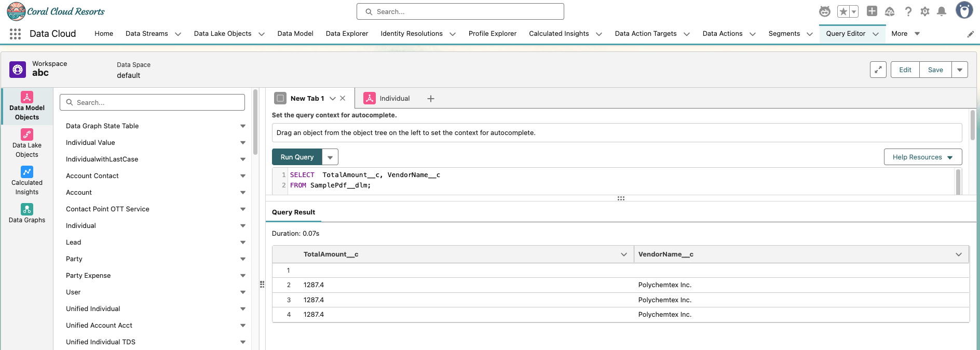980x350 pixels.
Task: Select the IndividualwithLastCase tree item
Action: click(102, 159)
